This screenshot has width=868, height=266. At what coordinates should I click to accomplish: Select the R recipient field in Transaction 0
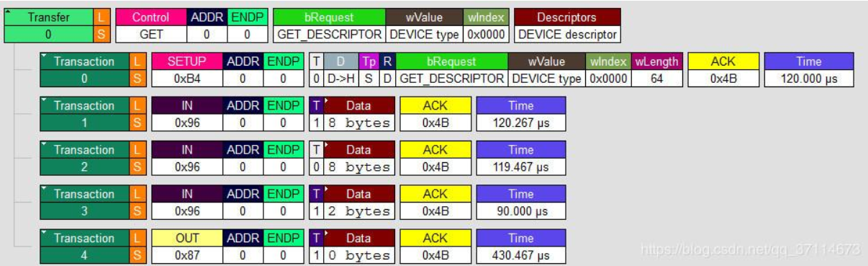[387, 70]
